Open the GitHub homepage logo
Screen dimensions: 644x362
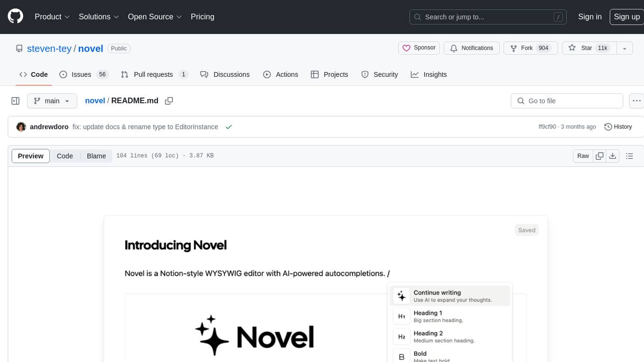point(15,17)
